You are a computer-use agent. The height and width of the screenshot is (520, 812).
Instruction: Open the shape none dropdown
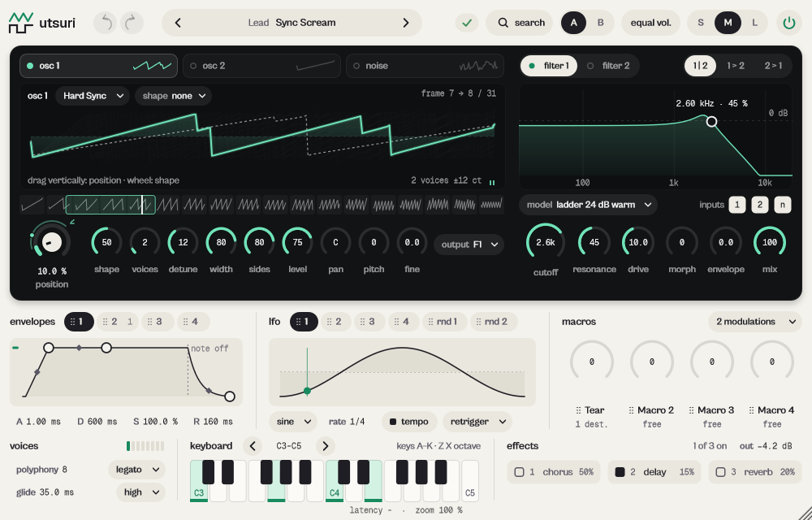pos(174,96)
